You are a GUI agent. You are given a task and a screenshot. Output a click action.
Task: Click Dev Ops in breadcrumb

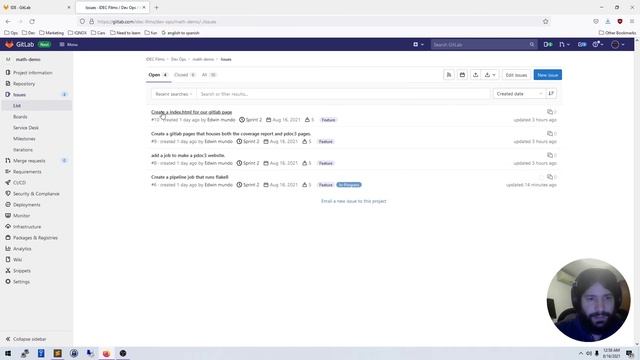coord(178,59)
